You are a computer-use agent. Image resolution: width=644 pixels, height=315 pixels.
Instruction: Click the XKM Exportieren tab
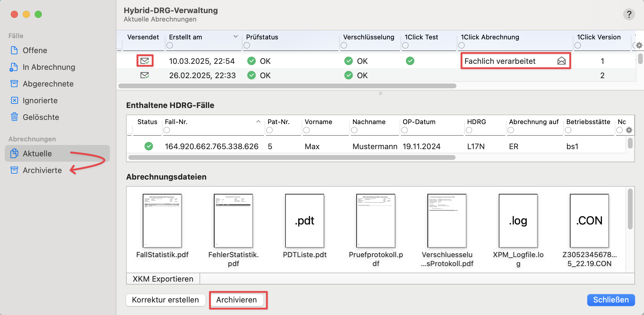click(x=163, y=279)
